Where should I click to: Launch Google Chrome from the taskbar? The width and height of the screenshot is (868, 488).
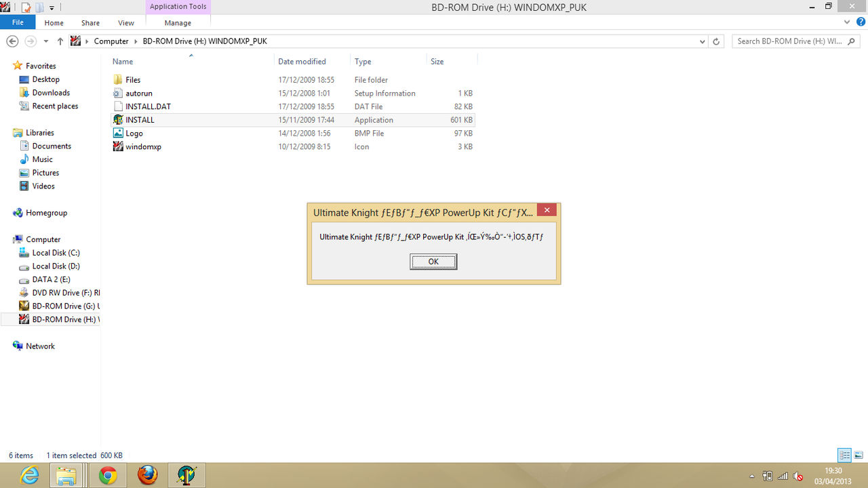coord(107,475)
